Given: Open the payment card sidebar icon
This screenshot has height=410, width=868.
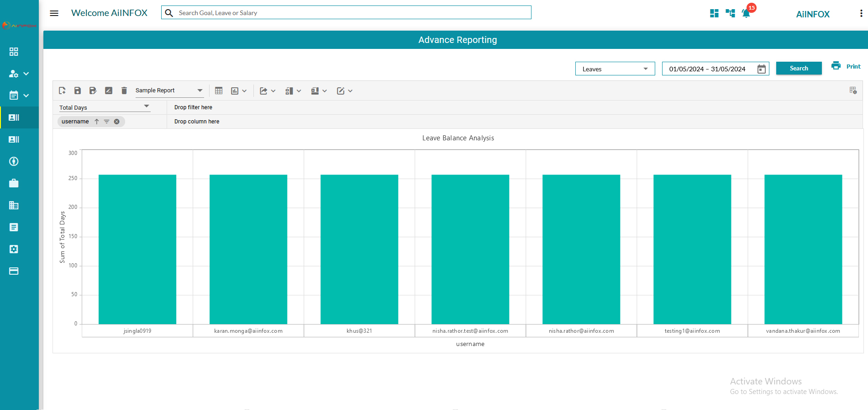Looking at the screenshot, I should 14,271.
